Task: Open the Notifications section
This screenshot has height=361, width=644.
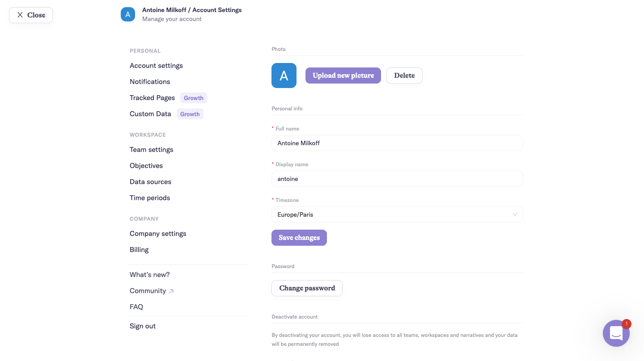Action: [150, 82]
